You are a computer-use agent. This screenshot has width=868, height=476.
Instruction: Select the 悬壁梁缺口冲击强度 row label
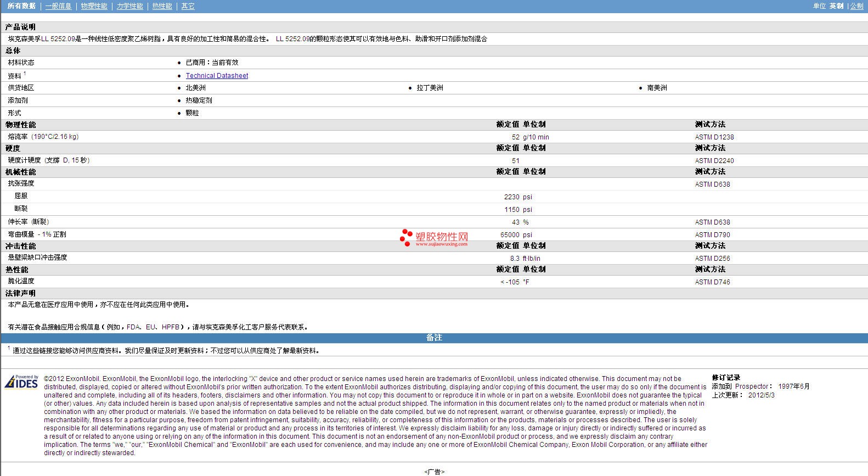click(37, 257)
